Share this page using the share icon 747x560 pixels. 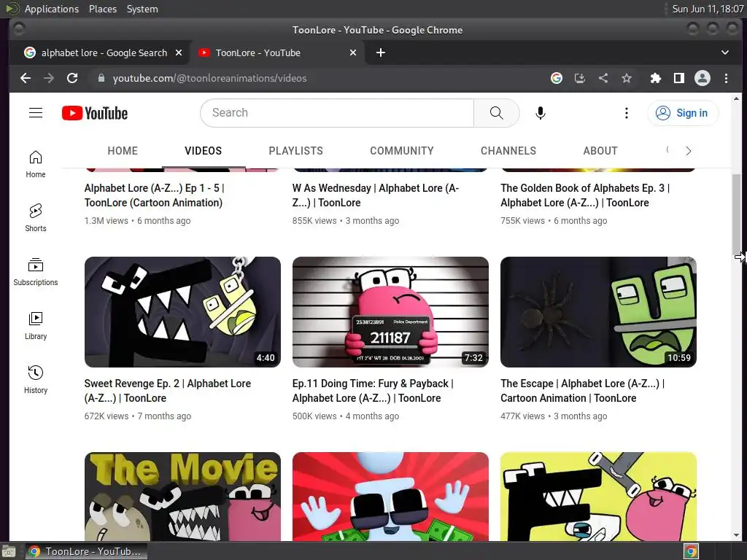click(603, 78)
